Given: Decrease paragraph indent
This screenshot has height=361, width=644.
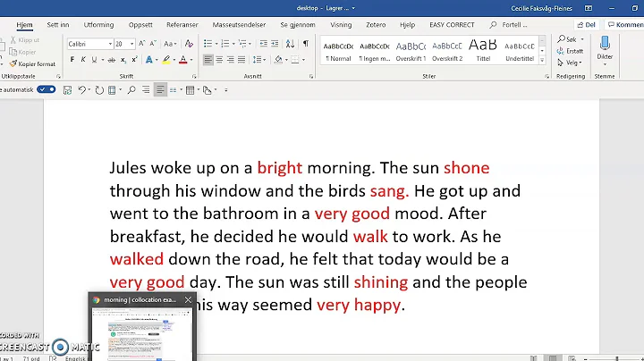Looking at the screenshot, I should coord(263,44).
